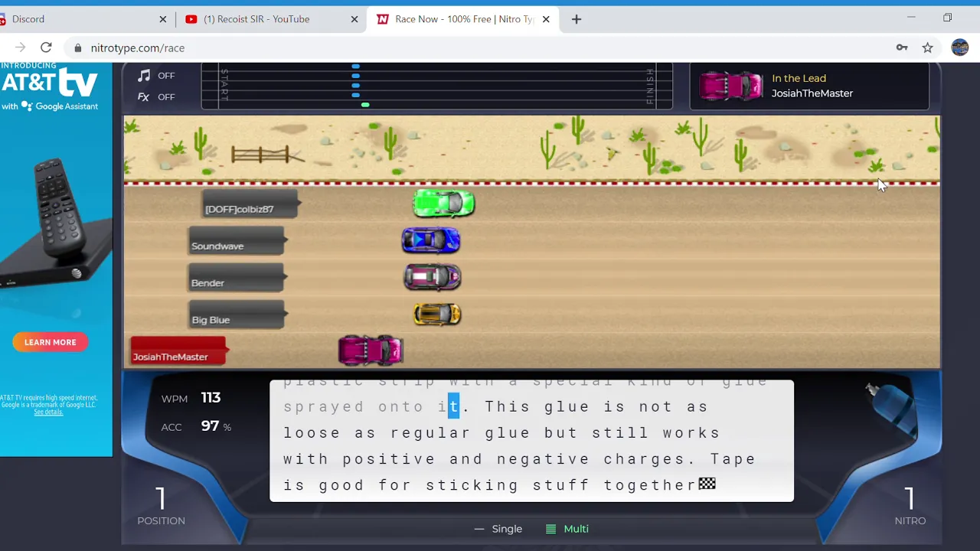Minimize the Chrome window

pos(911,18)
